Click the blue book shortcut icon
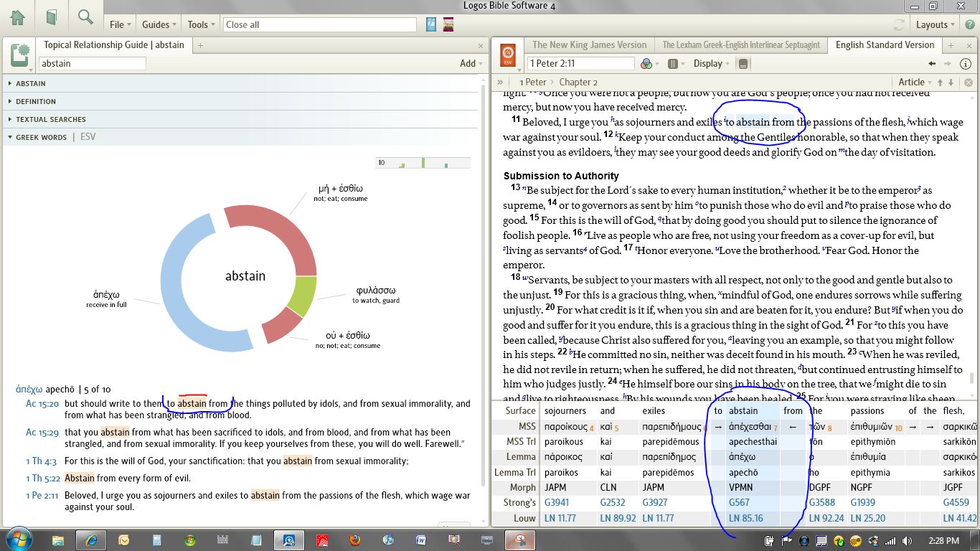The image size is (980, 551). pyautogui.click(x=431, y=24)
